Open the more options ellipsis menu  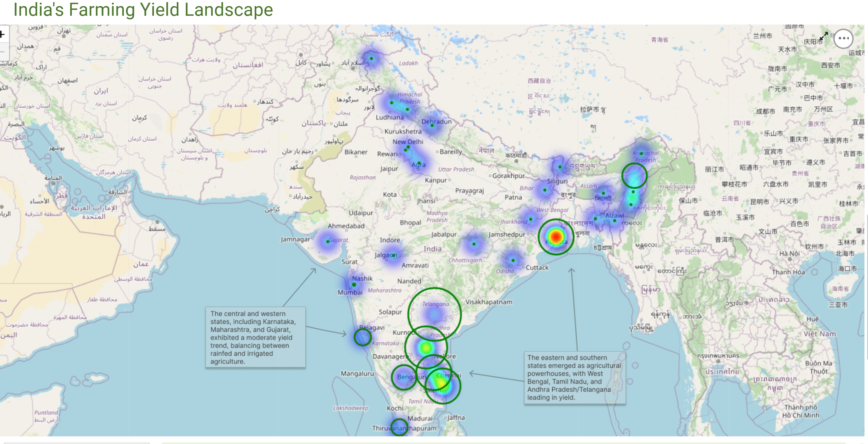click(x=844, y=38)
